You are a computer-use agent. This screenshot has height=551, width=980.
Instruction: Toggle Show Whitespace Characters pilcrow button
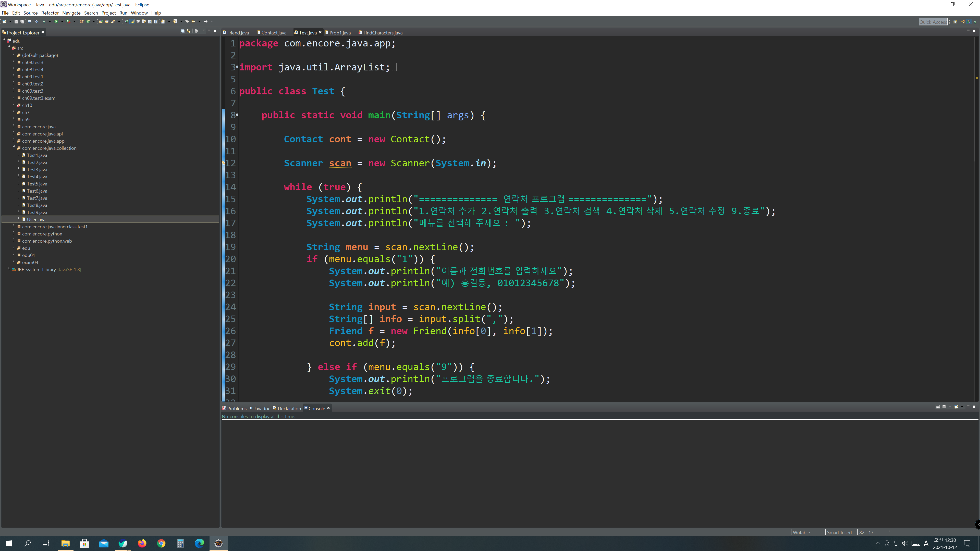(156, 21)
